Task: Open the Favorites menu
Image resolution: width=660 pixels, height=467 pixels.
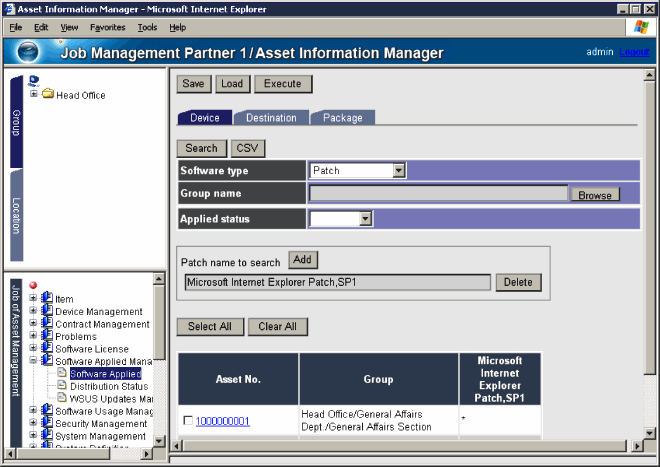Action: 107,27
